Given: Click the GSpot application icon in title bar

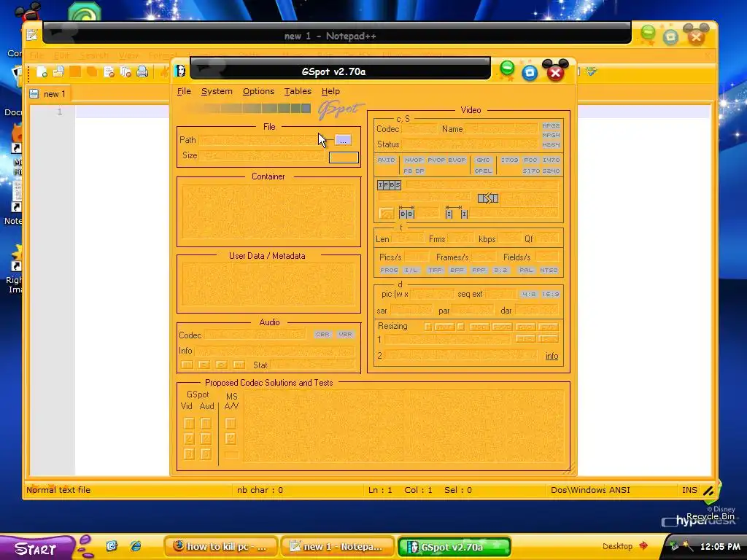Looking at the screenshot, I should (180, 71).
